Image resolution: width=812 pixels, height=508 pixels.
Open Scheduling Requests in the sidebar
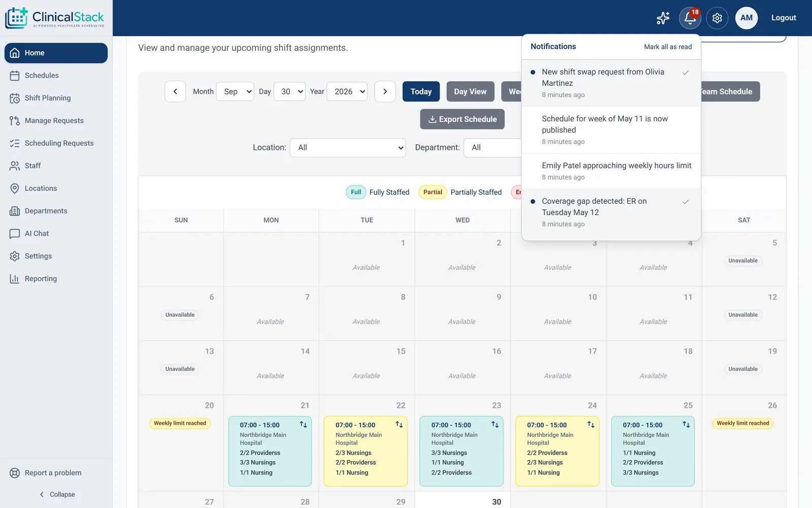(x=56, y=143)
